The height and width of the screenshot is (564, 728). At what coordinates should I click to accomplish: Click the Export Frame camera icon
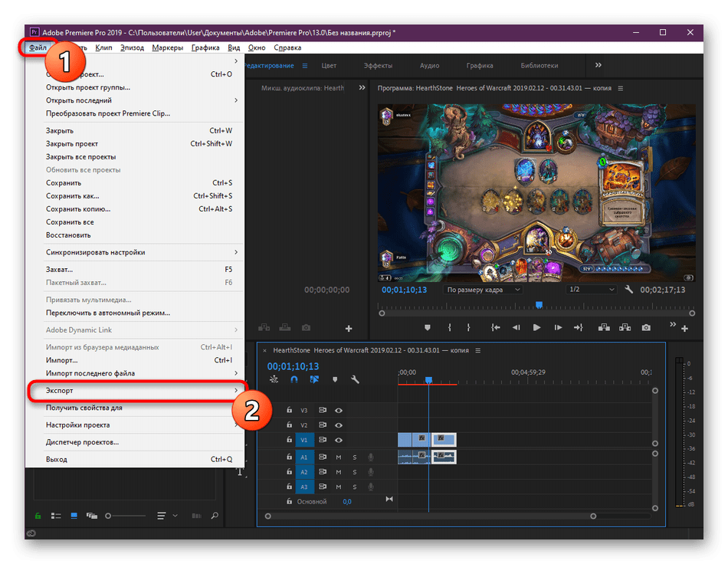(646, 327)
